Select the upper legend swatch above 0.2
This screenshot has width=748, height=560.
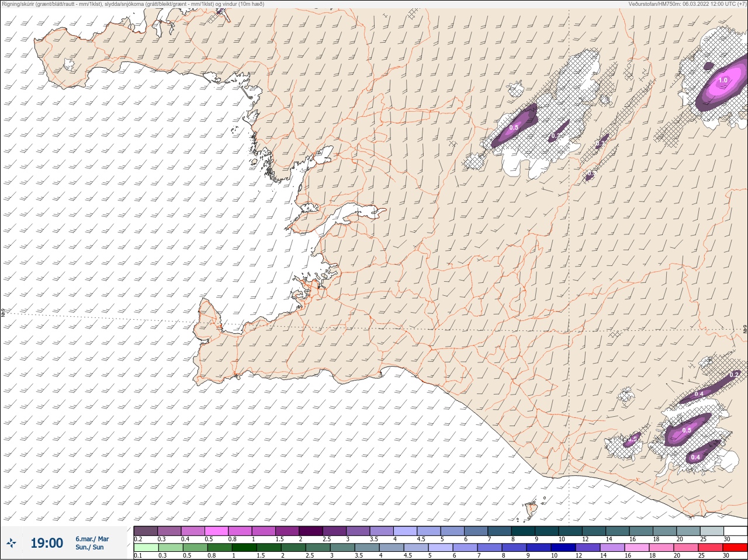click(x=146, y=531)
